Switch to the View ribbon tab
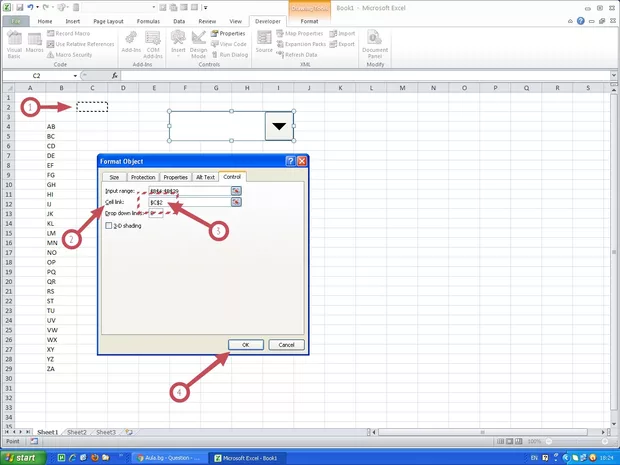The width and height of the screenshot is (620, 465). coord(235,21)
